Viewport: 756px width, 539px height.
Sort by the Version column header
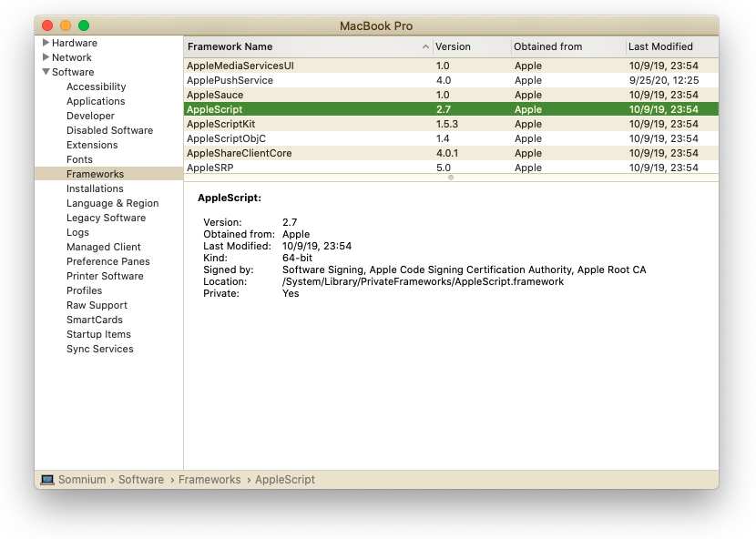[x=453, y=46]
